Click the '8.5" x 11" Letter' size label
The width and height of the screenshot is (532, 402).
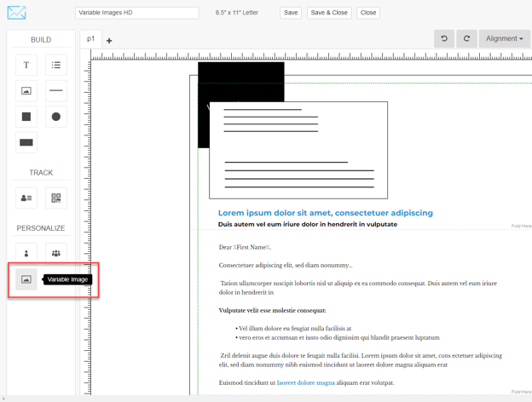click(x=237, y=13)
